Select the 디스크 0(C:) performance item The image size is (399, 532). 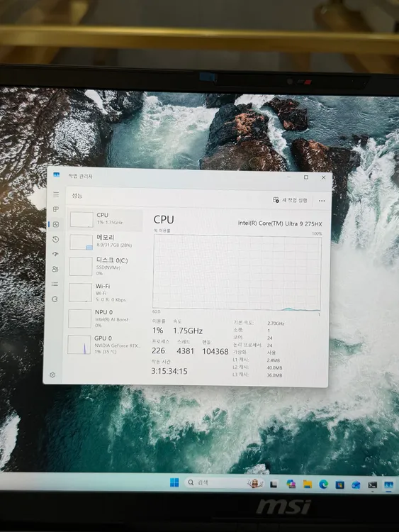(x=105, y=266)
